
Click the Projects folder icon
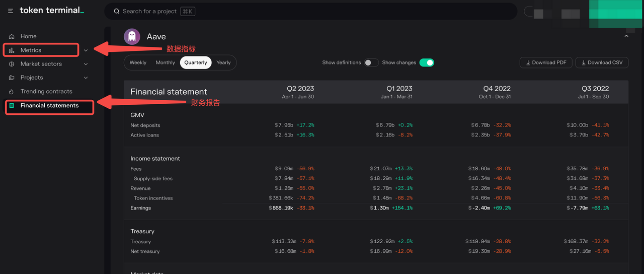12,78
